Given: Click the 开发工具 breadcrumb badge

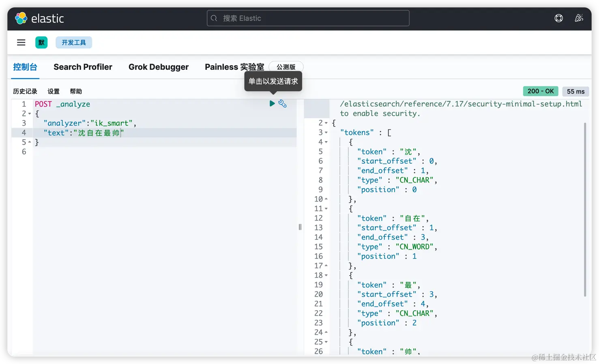Looking at the screenshot, I should point(74,43).
